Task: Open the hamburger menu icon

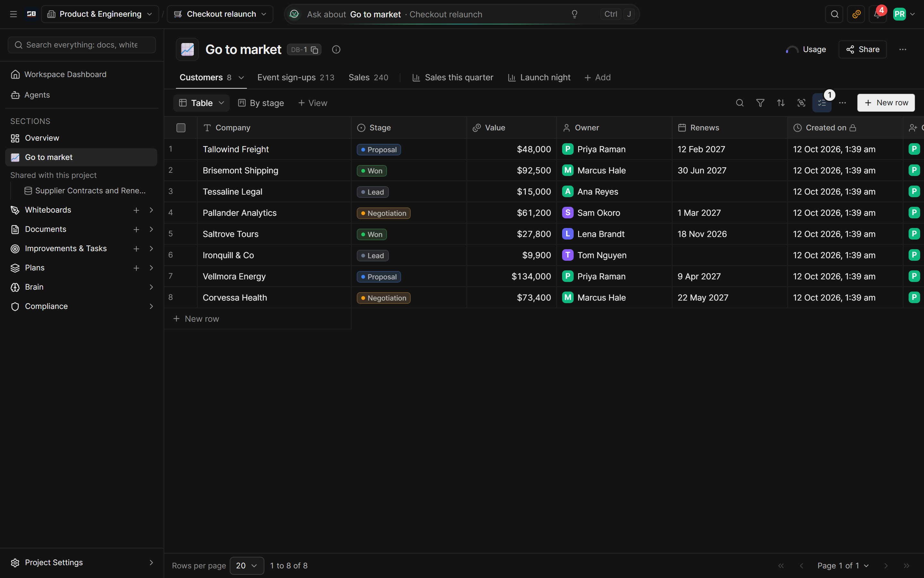Action: pos(13,14)
